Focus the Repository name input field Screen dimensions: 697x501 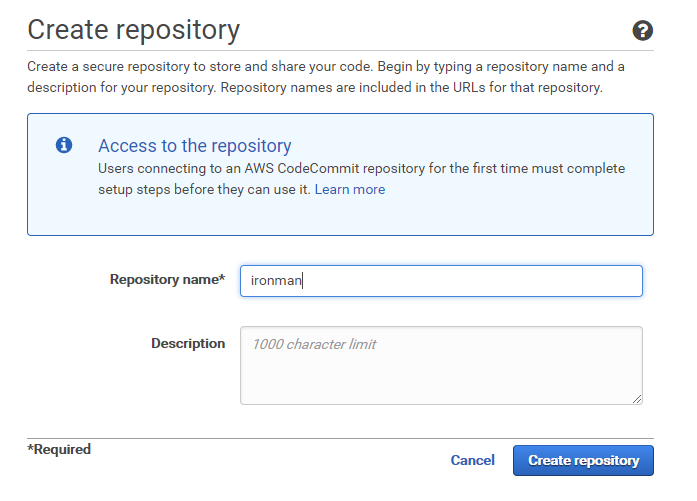440,281
